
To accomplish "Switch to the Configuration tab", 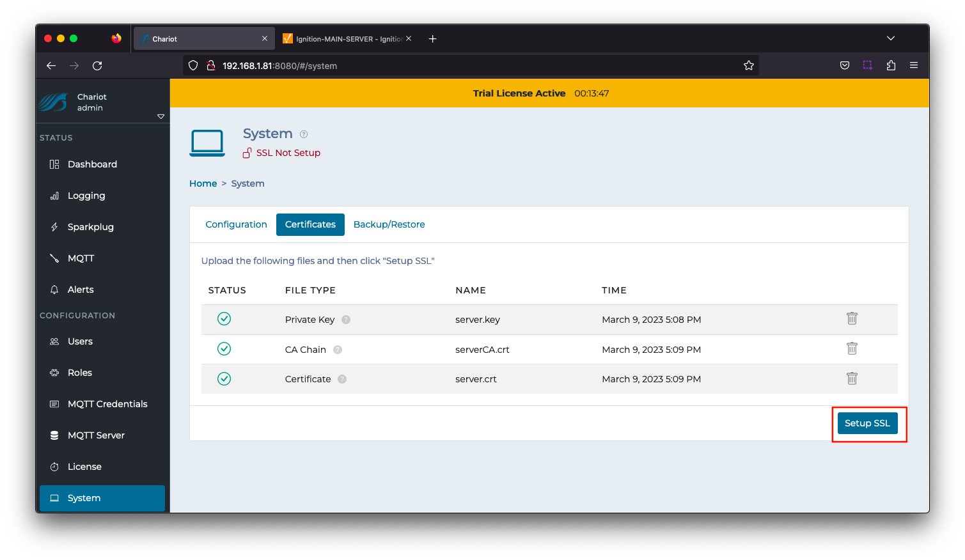I will (x=236, y=224).
